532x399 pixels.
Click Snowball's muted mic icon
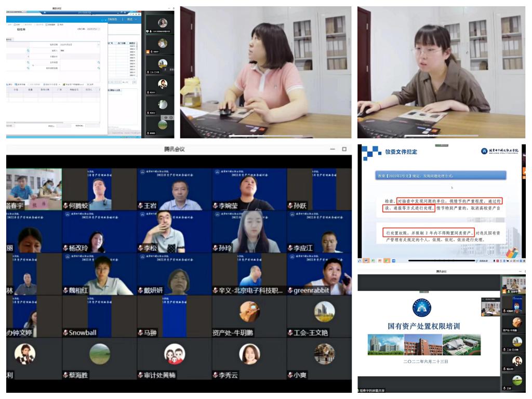pyautogui.click(x=65, y=332)
